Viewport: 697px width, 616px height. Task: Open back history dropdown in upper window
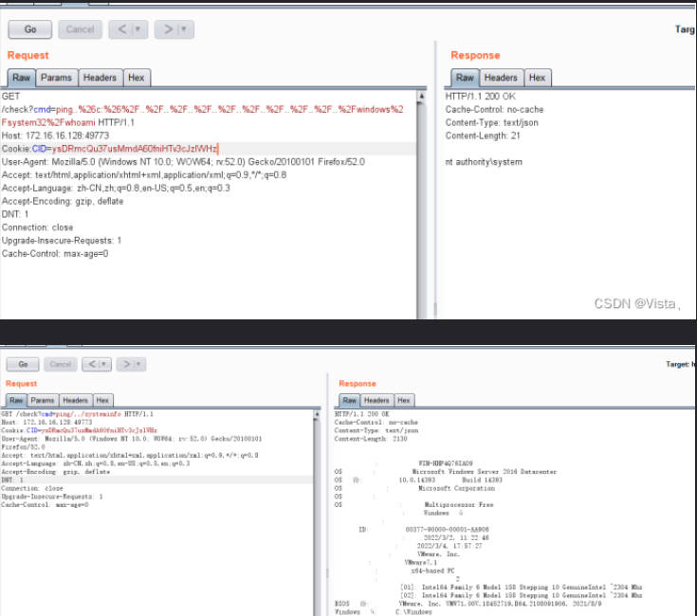tap(138, 29)
